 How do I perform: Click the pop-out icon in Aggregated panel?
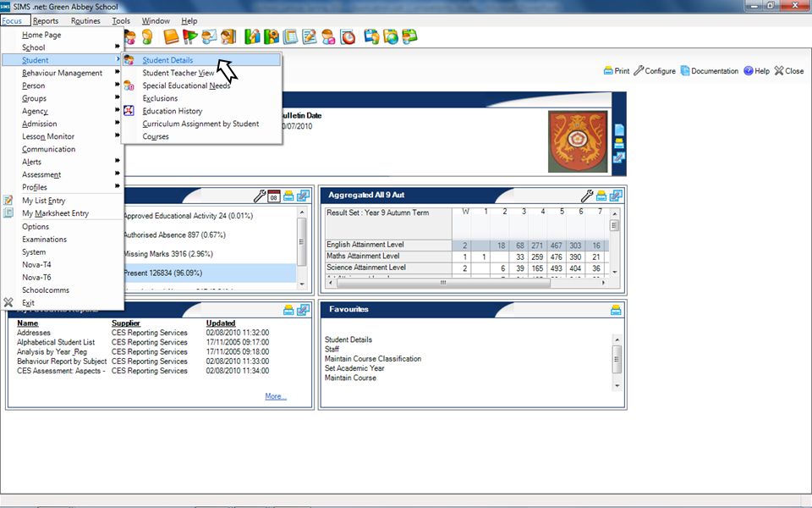pyautogui.click(x=616, y=196)
